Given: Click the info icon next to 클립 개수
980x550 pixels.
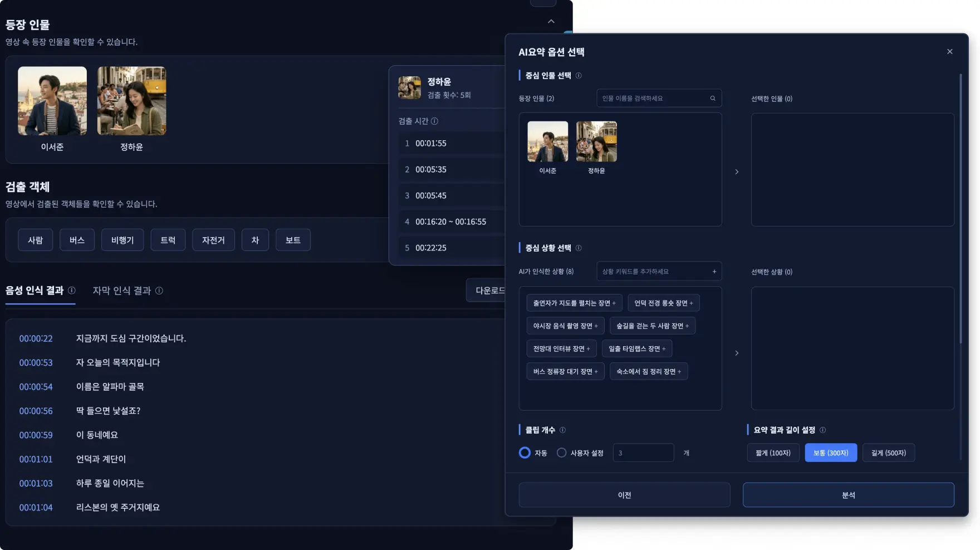Looking at the screenshot, I should 562,430.
